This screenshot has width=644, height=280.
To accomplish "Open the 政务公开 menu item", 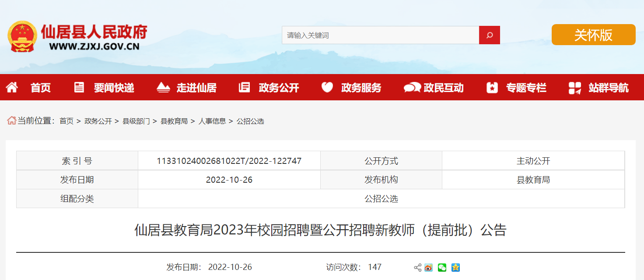I will pyautogui.click(x=279, y=88).
